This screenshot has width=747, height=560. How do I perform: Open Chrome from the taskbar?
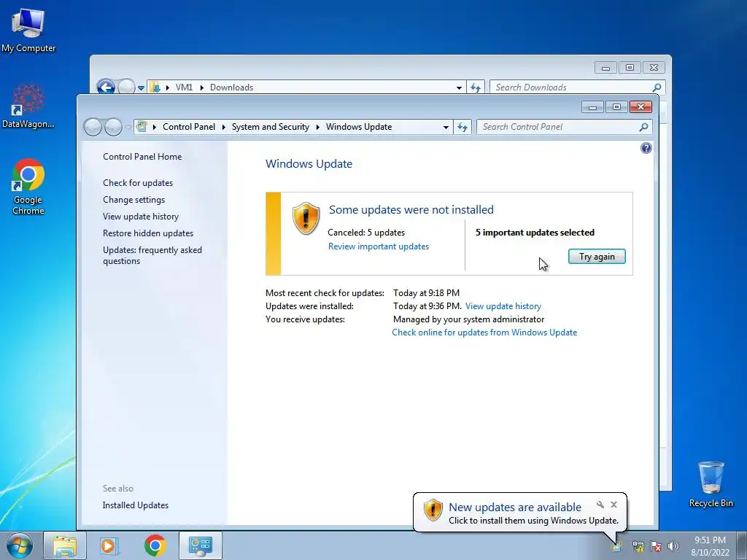click(x=155, y=545)
